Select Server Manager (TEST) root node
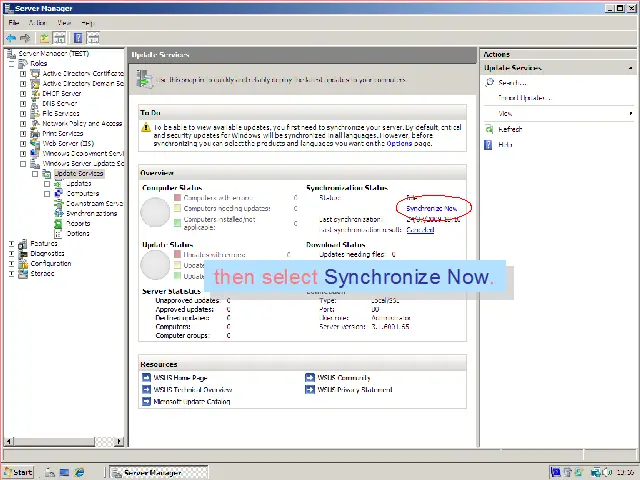640x480 pixels. pos(53,53)
